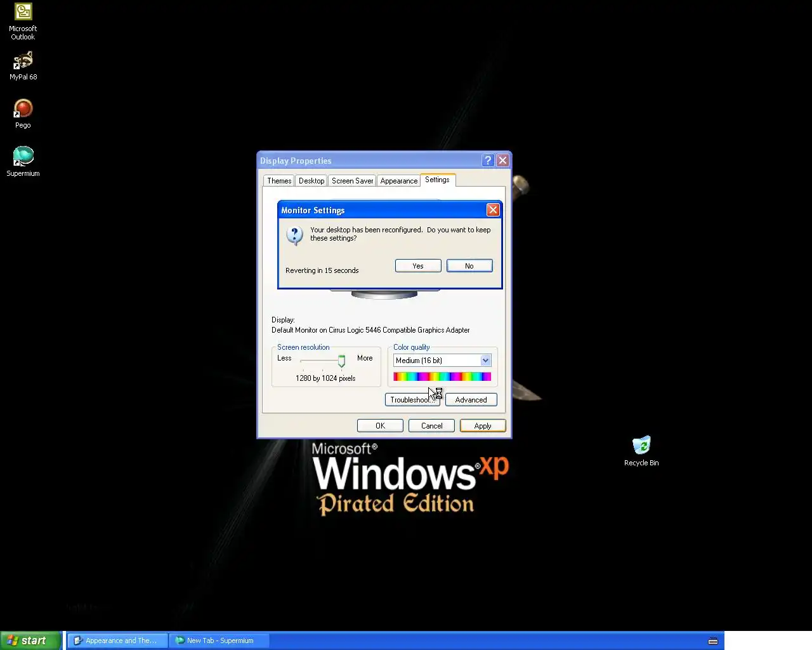Click the help question mark in Display Properties title bar
812x650 pixels.
487,161
